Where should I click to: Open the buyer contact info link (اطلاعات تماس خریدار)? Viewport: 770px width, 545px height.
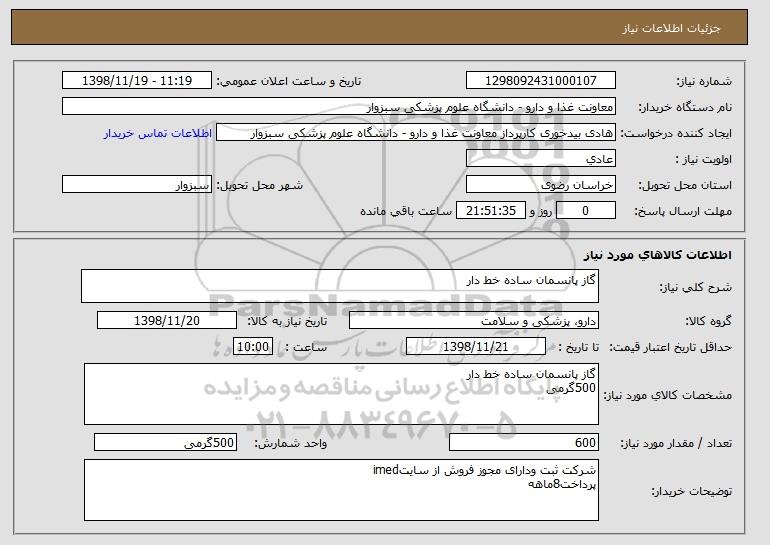[158, 133]
